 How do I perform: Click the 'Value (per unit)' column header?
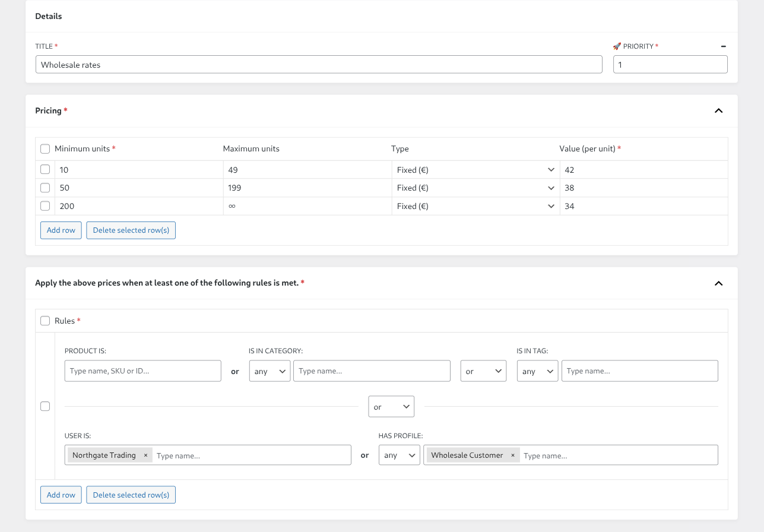click(588, 149)
